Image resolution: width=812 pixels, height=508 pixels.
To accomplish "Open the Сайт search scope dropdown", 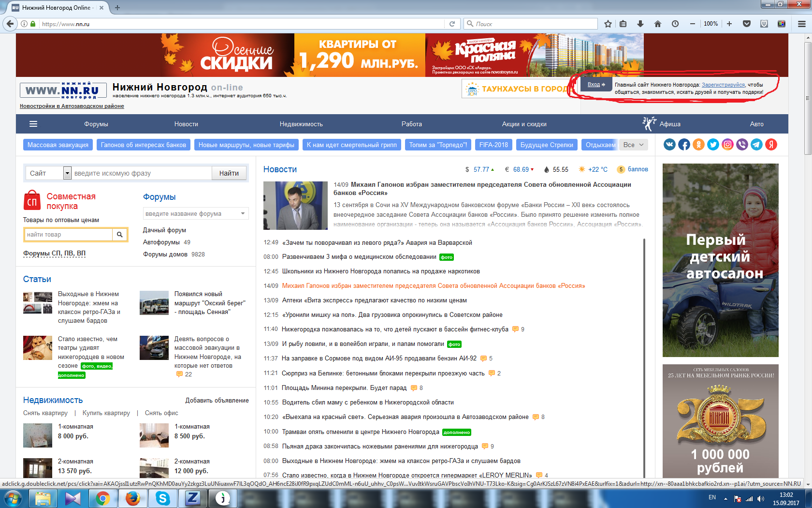I will (x=48, y=173).
